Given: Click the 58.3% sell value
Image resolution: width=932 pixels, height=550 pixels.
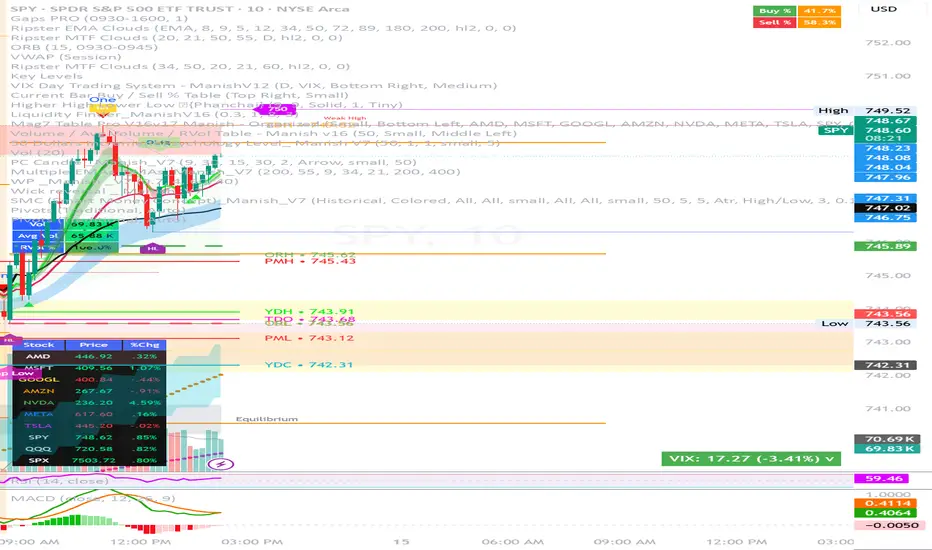Looking at the screenshot, I should coord(819,23).
